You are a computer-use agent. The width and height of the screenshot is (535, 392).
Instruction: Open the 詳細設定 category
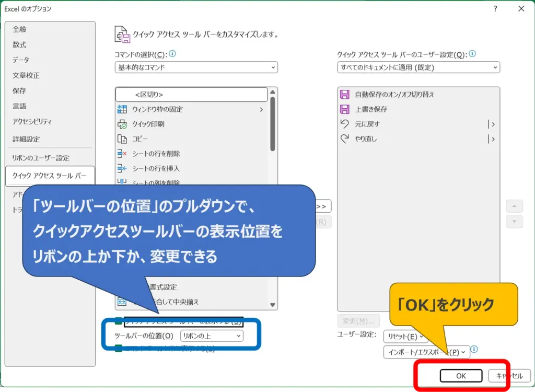26,140
